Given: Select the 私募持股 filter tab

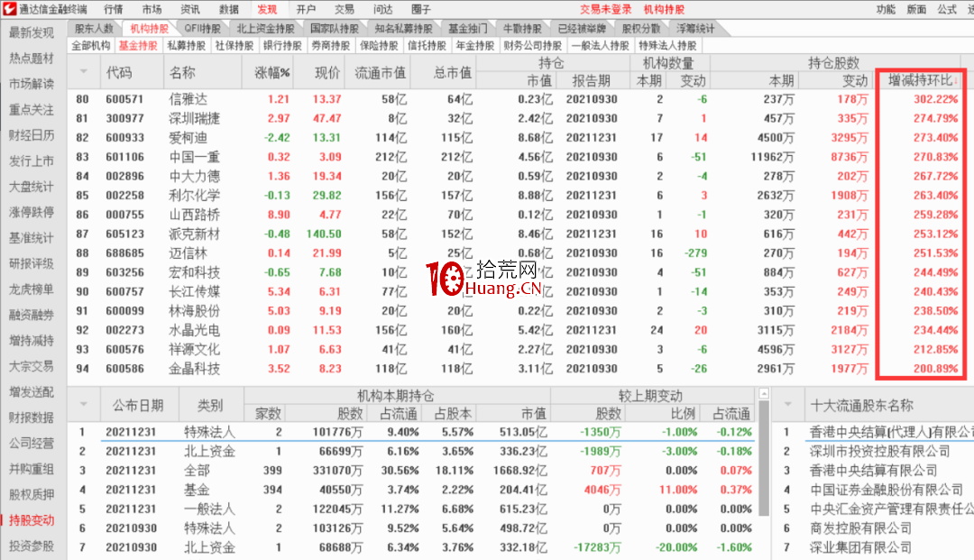Looking at the screenshot, I should click(187, 45).
